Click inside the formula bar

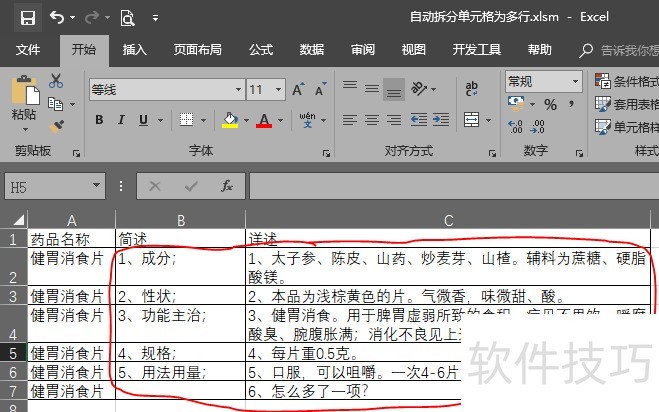[454, 186]
